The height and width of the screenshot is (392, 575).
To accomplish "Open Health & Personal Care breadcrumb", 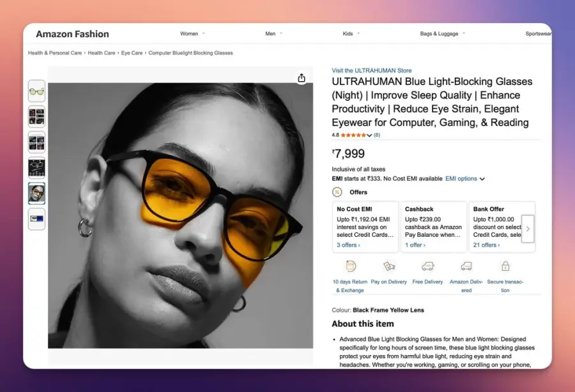I will (x=55, y=53).
